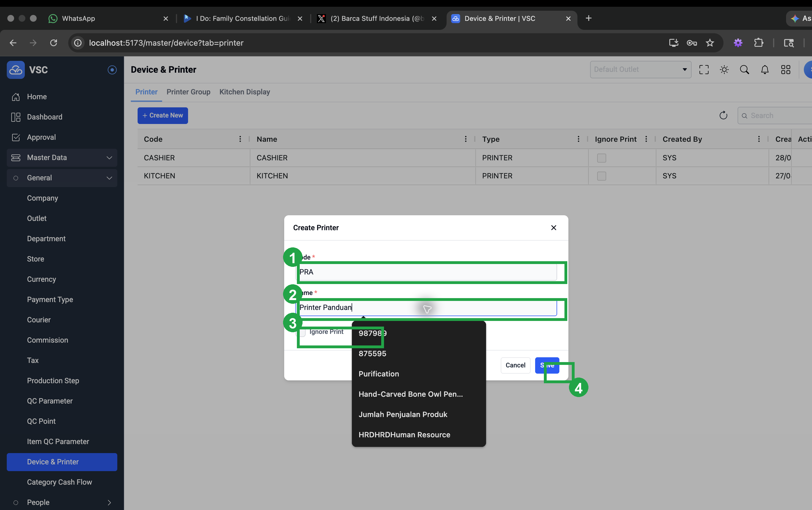Toggle the light/dark theme icon
The height and width of the screenshot is (510, 812).
[x=724, y=69]
